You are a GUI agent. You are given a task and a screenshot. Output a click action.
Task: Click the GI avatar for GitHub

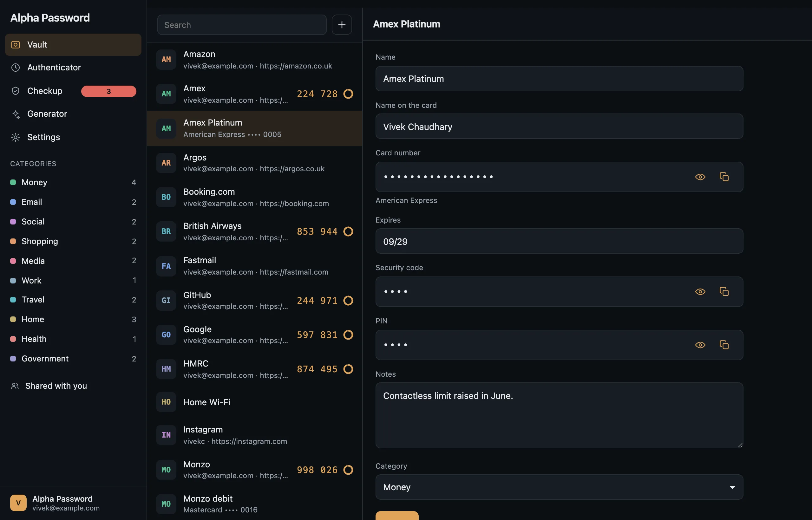click(166, 301)
